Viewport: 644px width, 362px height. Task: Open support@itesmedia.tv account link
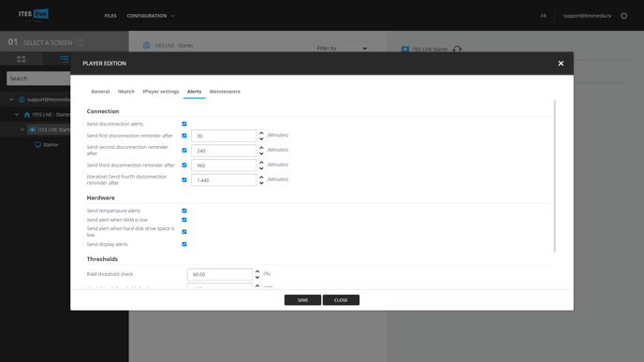coord(587,16)
